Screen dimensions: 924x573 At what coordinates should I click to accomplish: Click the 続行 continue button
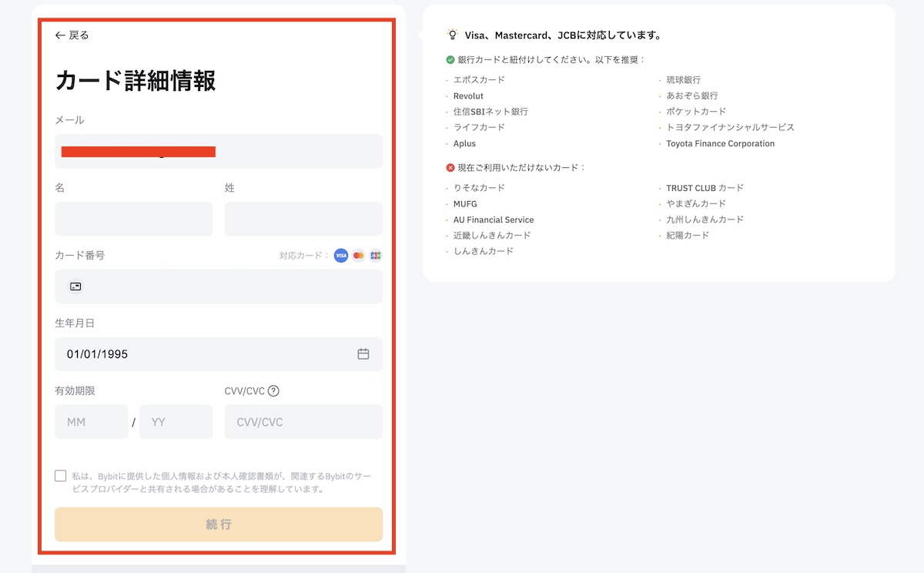click(219, 524)
